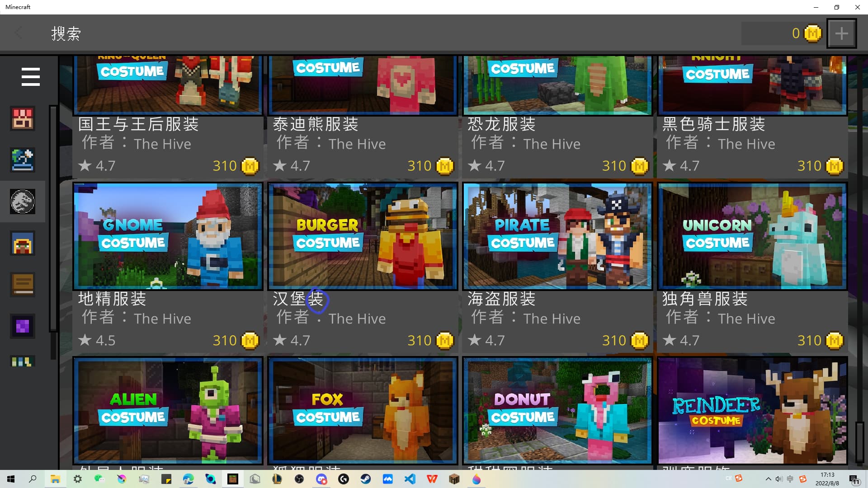Select the colored bars sidebar icon
This screenshot has height=488, width=868.
coord(23,361)
